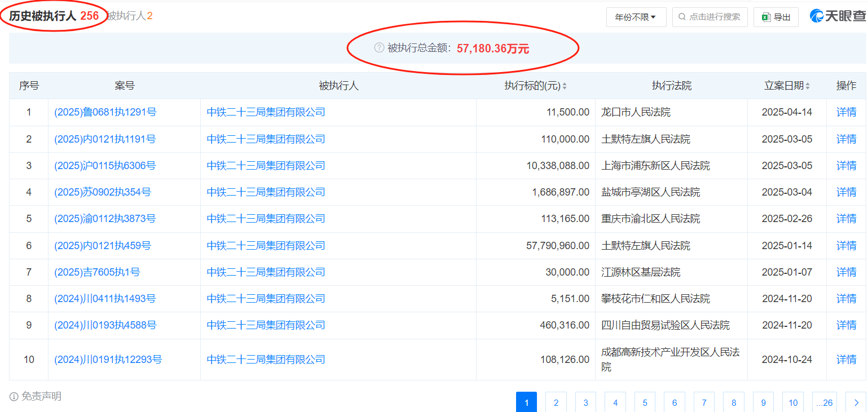This screenshot has height=412, width=868.
Task: Click the info icon beside 免责声明
Action: [x=14, y=397]
